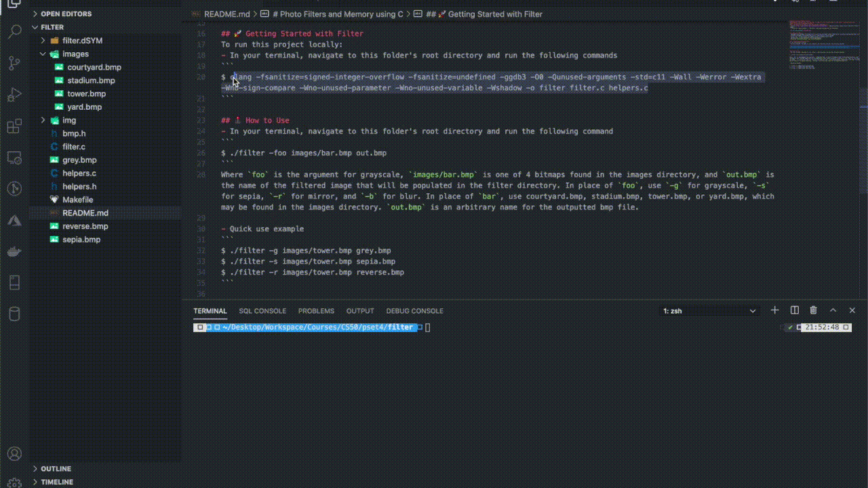
Task: Open grey.bmp in the explorer
Action: point(79,160)
